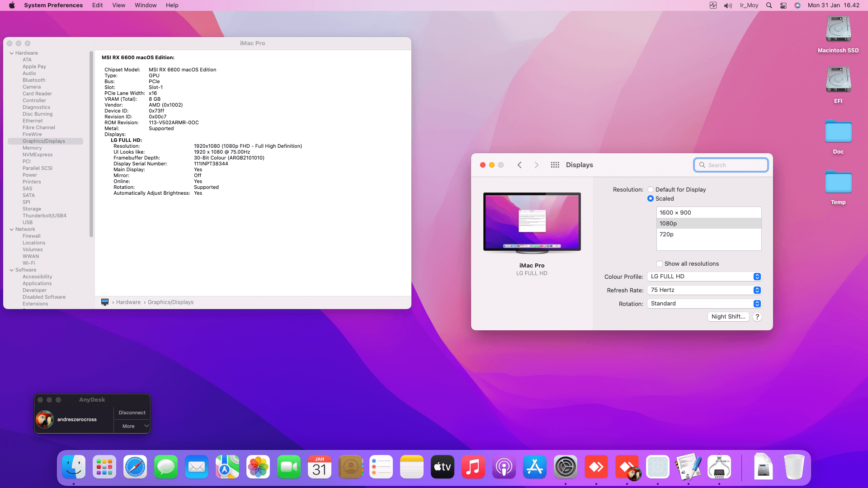Enable Show all resolutions checkbox

[660, 264]
